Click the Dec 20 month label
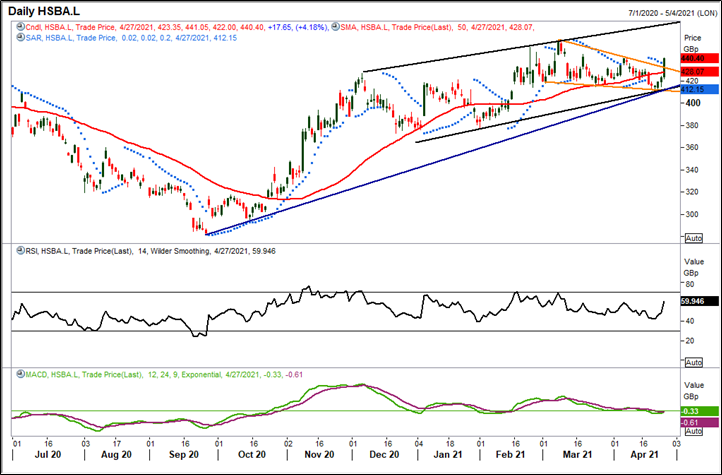This screenshot has width=722, height=475. click(384, 455)
